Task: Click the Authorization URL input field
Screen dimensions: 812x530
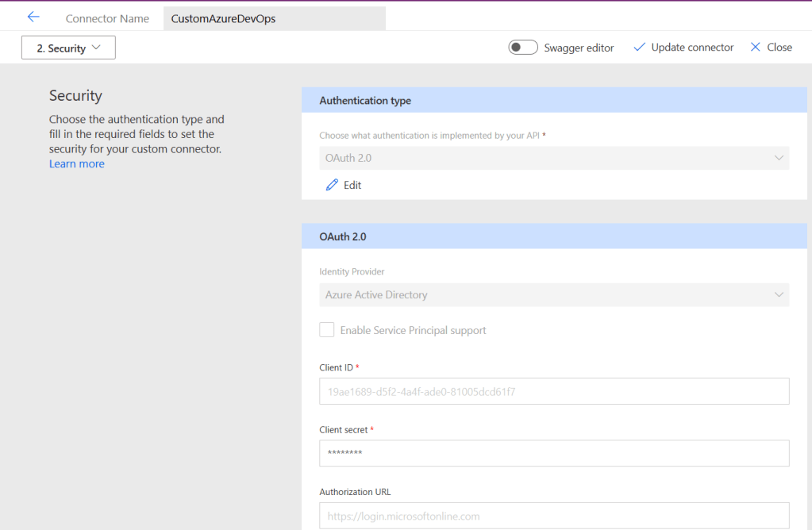Action: [x=553, y=516]
